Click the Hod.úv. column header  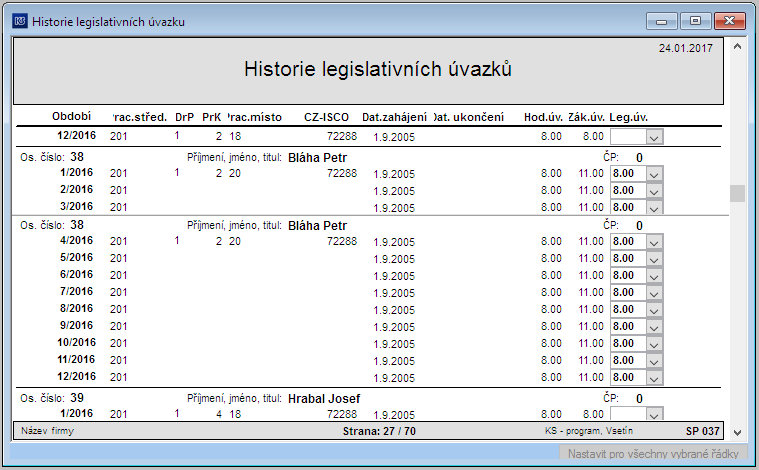(543, 117)
